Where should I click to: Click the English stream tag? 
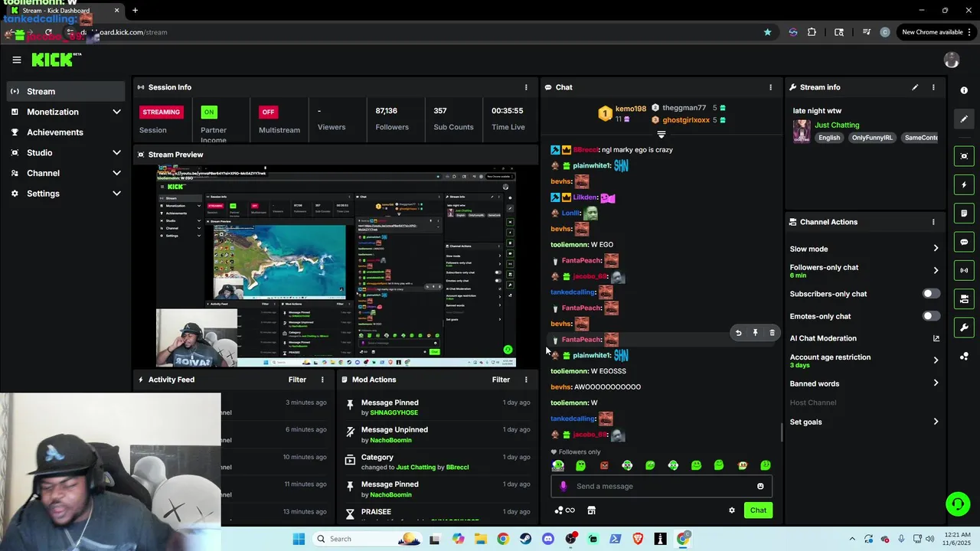pos(829,138)
